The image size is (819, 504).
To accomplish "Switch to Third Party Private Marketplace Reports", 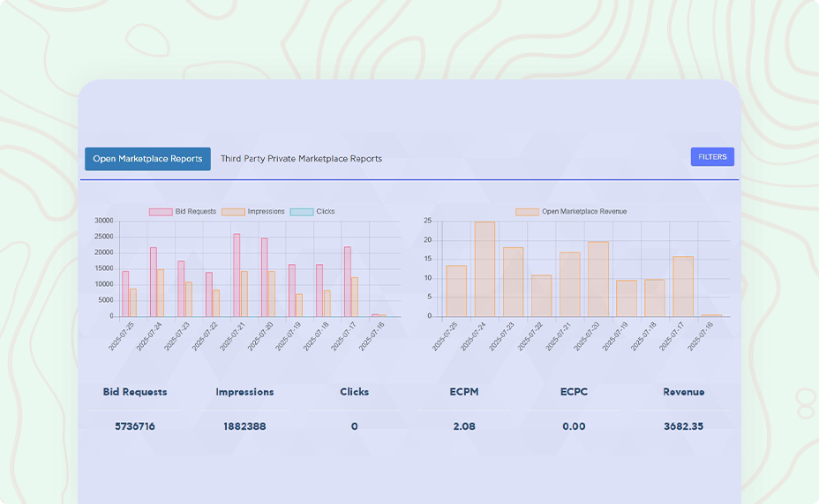I will [x=301, y=159].
